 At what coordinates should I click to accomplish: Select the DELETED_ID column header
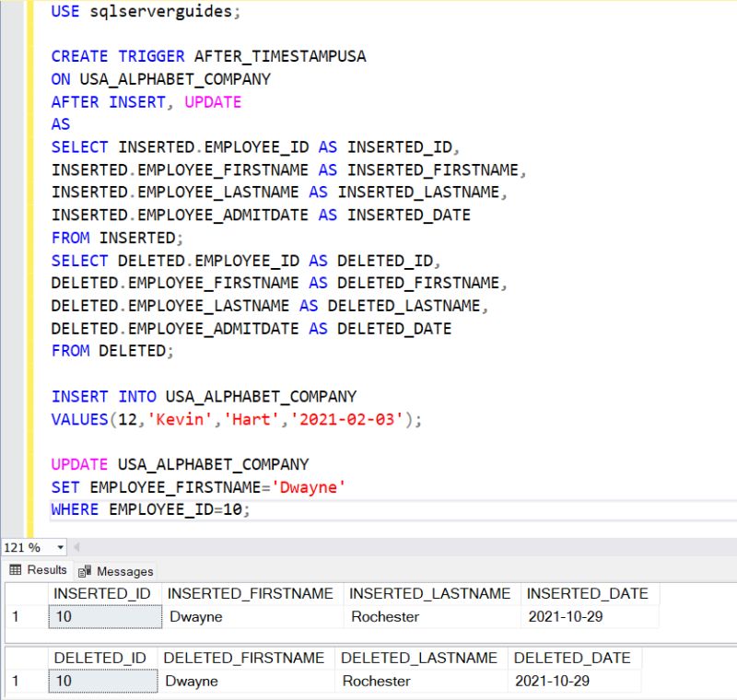[102, 659]
